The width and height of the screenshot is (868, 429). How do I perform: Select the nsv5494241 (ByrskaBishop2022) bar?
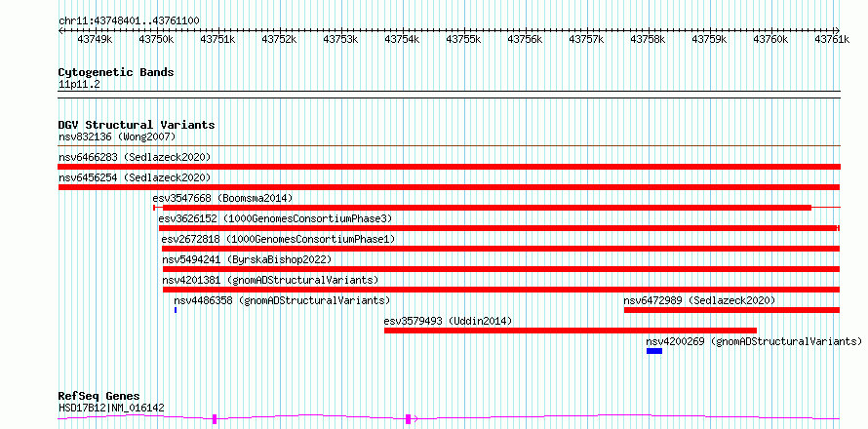point(501,269)
